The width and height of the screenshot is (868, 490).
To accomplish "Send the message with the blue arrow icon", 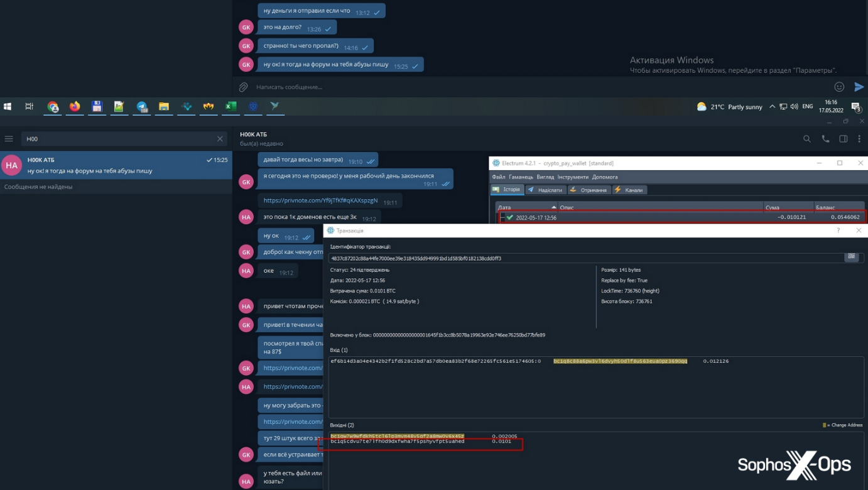I will tap(859, 87).
